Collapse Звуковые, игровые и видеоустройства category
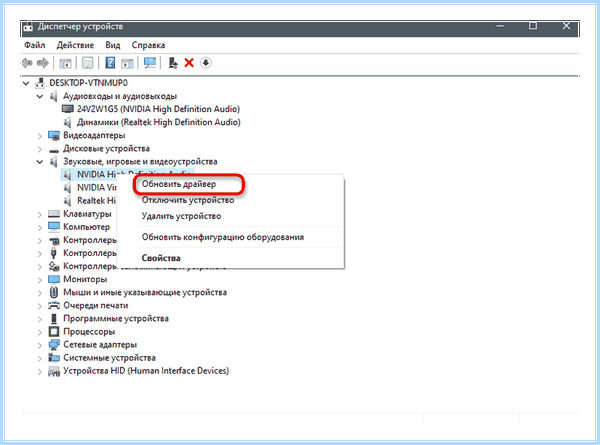 (x=40, y=162)
